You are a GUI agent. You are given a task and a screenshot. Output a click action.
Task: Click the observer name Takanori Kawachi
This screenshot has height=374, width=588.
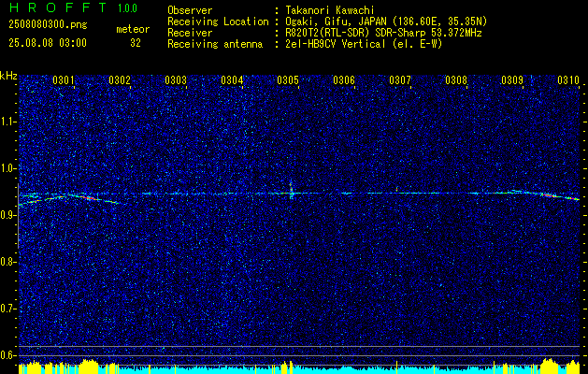pos(329,10)
